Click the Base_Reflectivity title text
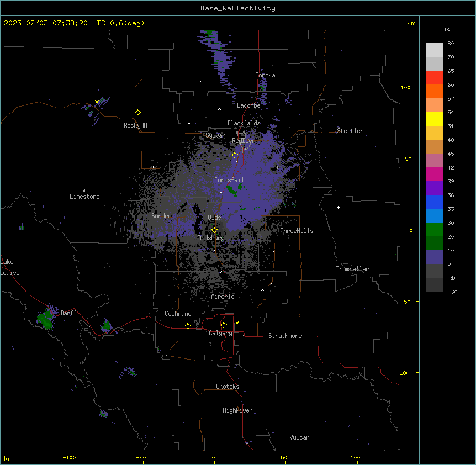Image resolution: width=476 pixels, height=465 pixels. [238, 8]
